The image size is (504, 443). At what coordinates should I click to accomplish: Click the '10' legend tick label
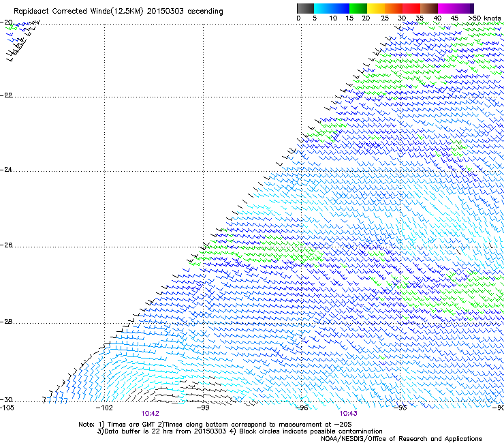pos(333,18)
